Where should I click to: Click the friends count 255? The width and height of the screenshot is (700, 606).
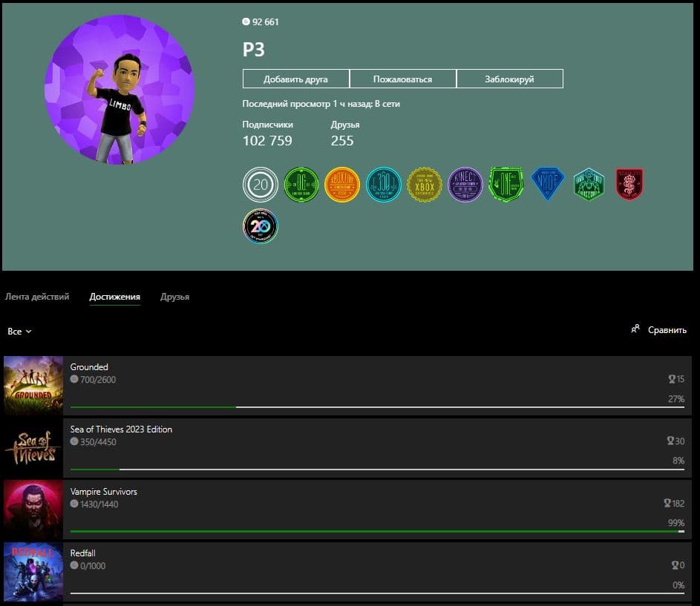pos(342,141)
